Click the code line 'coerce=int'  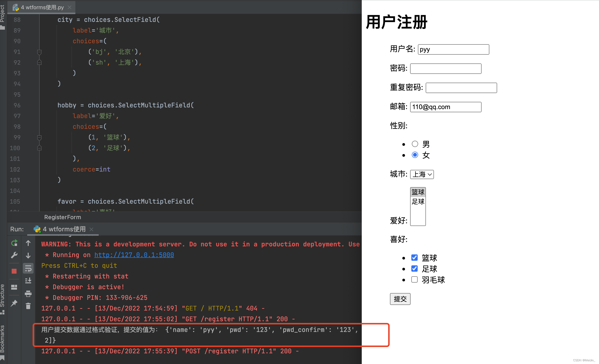click(91, 169)
